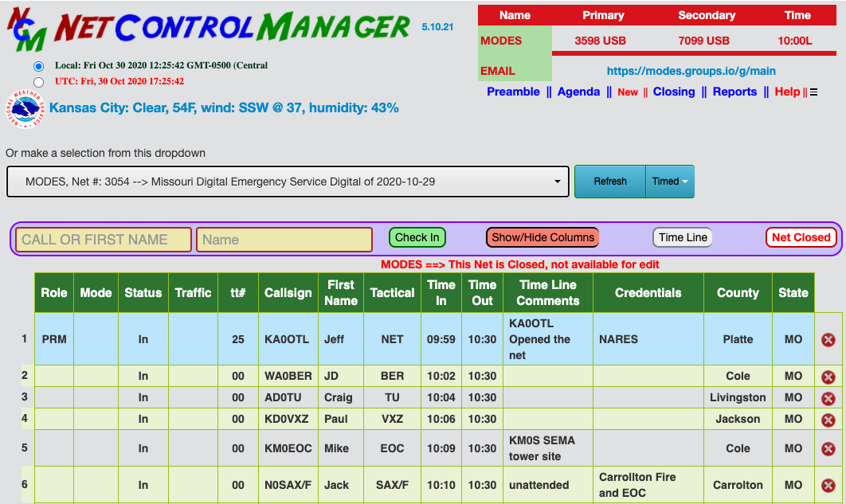Expand the Timed refresh dropdown
This screenshot has width=846, height=504.
[x=670, y=182]
